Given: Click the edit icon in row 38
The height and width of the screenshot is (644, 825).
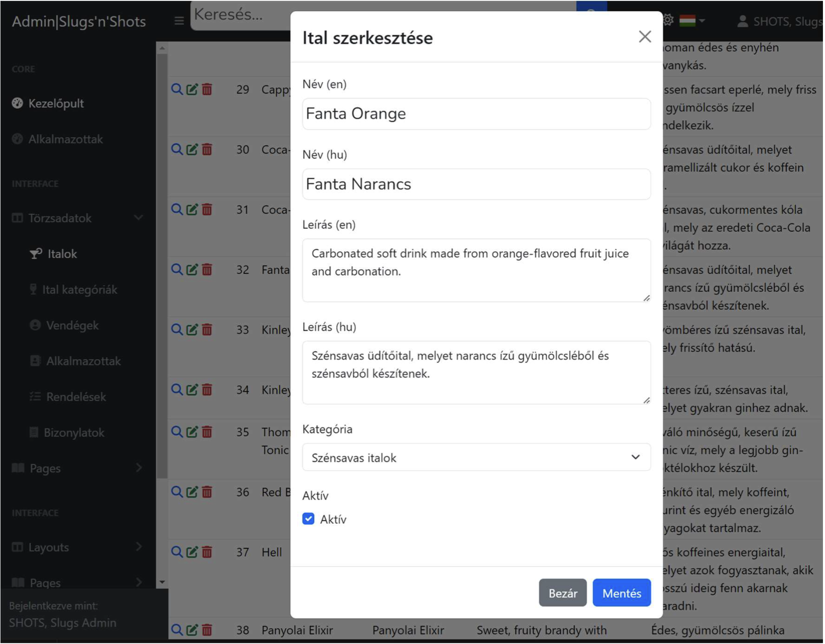Looking at the screenshot, I should coord(192,630).
